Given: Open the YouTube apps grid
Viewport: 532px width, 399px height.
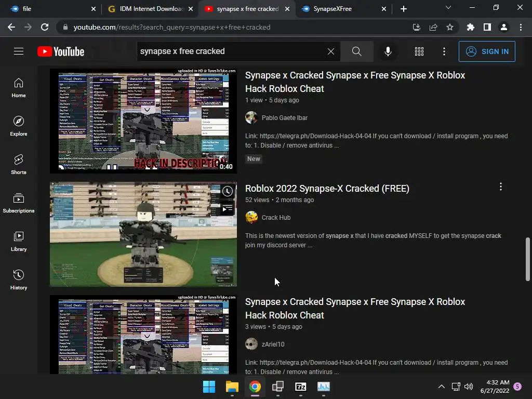Looking at the screenshot, I should [419, 51].
